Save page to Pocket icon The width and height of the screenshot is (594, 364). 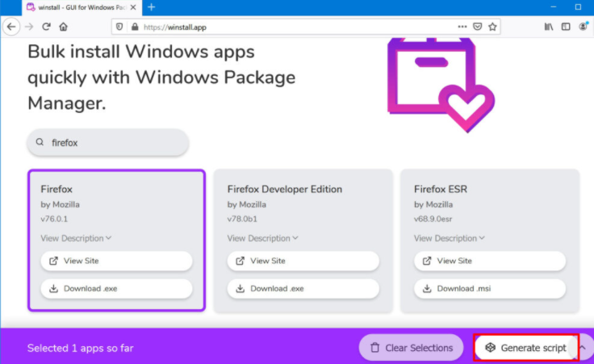pos(478,27)
